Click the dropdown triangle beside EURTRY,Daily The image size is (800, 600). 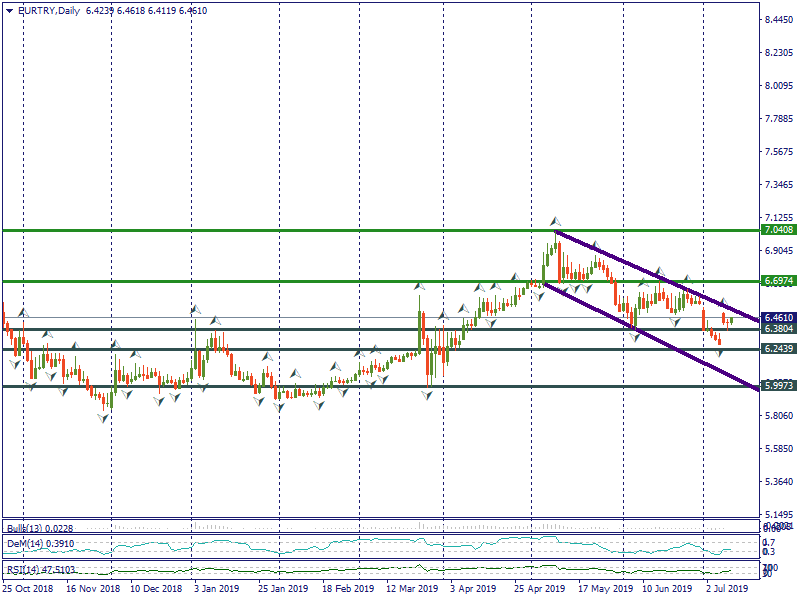click(x=9, y=9)
